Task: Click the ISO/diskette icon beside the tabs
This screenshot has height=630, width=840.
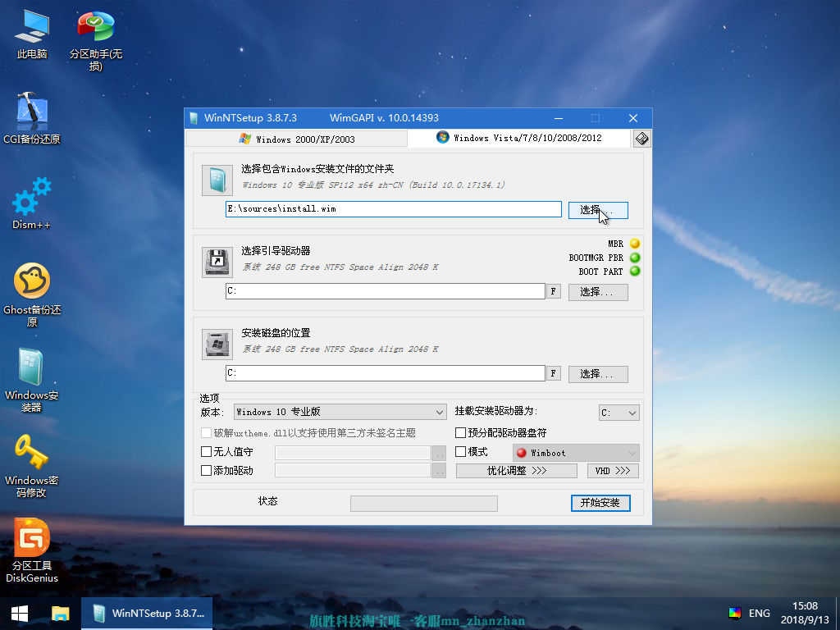Action: tap(641, 138)
